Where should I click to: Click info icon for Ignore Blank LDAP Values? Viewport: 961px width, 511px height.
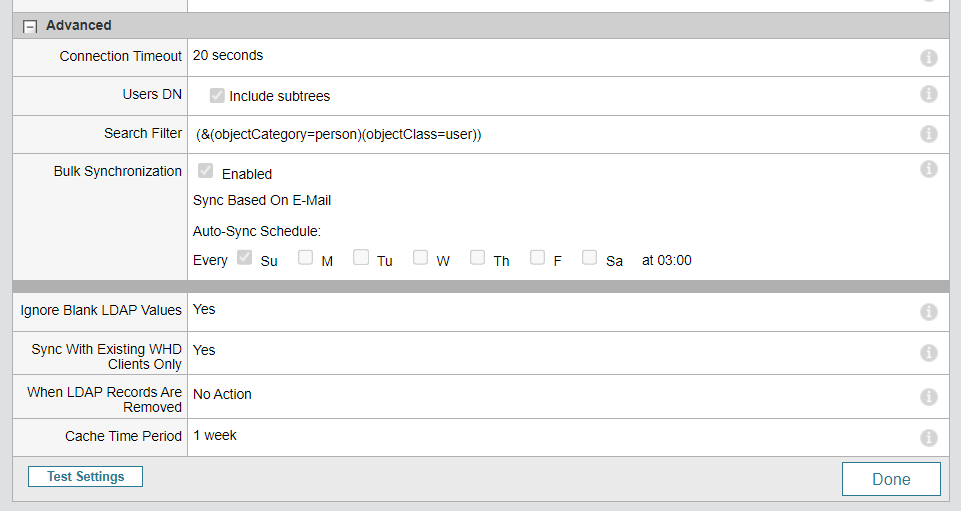click(928, 312)
